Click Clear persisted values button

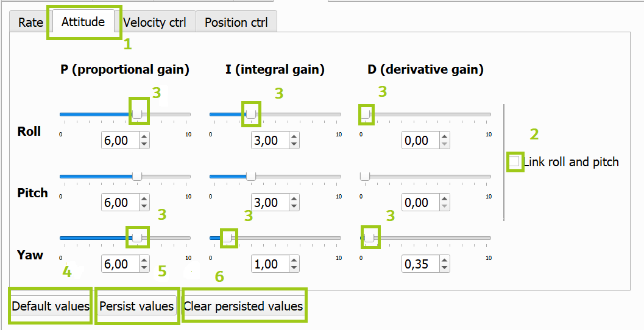tap(243, 306)
